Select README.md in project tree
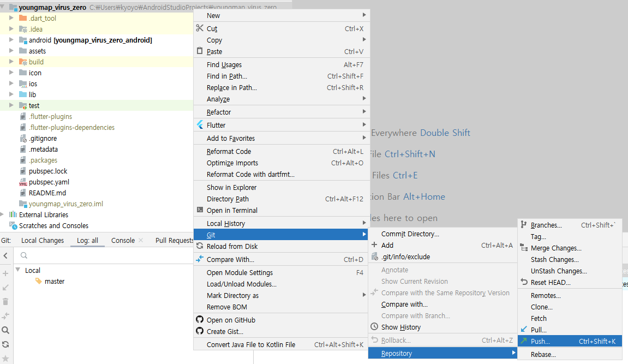Viewport: 628px width, 364px height. tap(47, 193)
